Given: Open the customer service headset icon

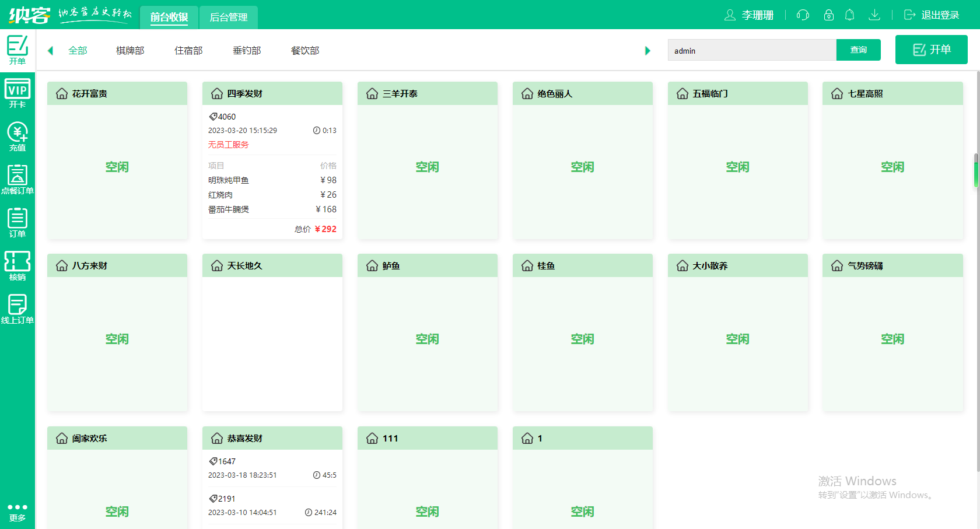Looking at the screenshot, I should (803, 15).
